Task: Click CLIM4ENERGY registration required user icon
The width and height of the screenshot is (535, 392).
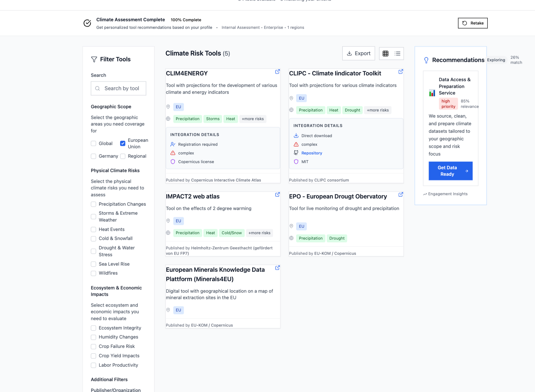Action: point(173,144)
